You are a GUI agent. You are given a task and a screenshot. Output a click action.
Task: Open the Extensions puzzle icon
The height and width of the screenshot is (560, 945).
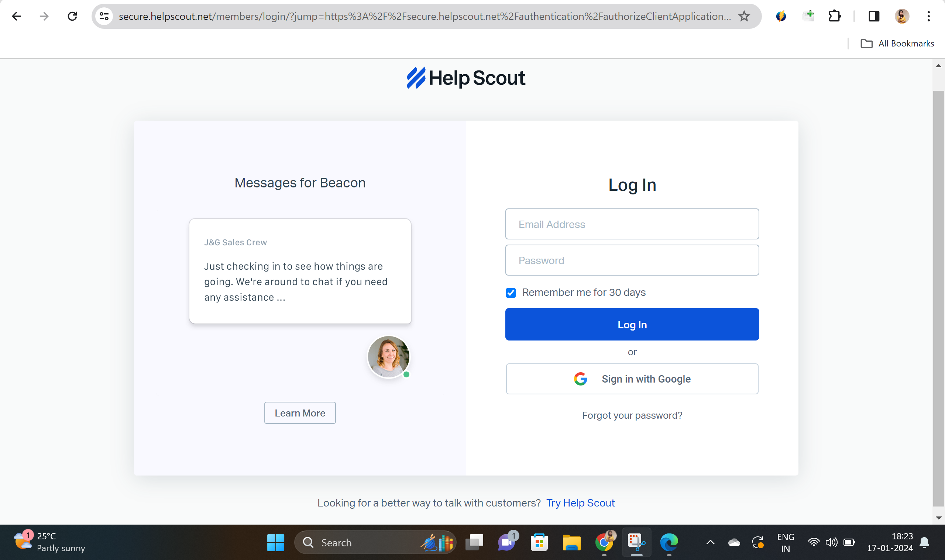click(834, 16)
